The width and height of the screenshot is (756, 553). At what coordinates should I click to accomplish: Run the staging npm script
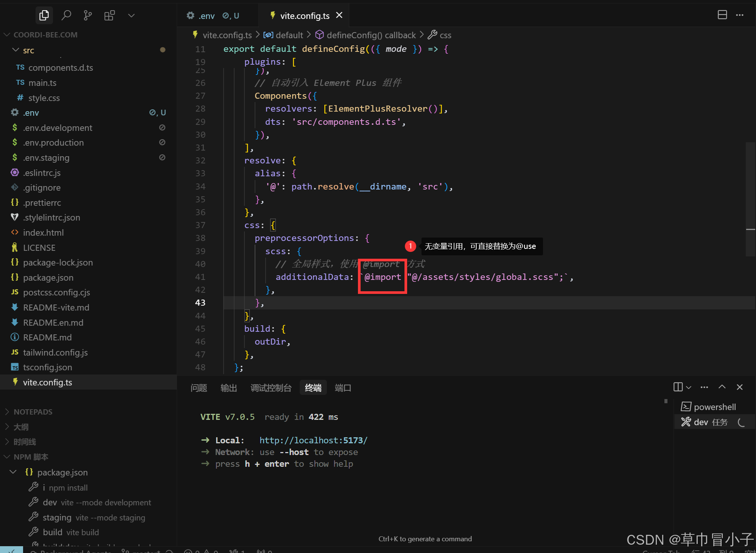[x=89, y=517]
